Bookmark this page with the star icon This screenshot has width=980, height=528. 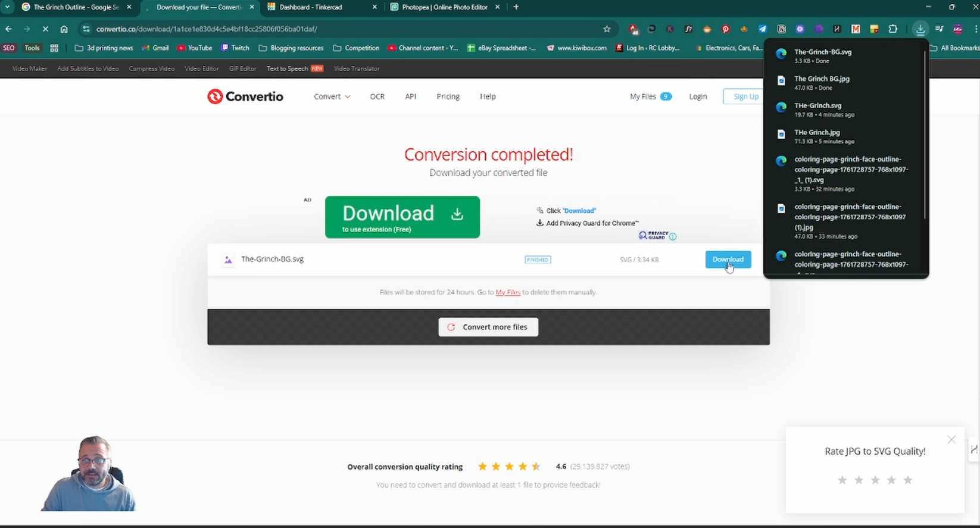(607, 29)
